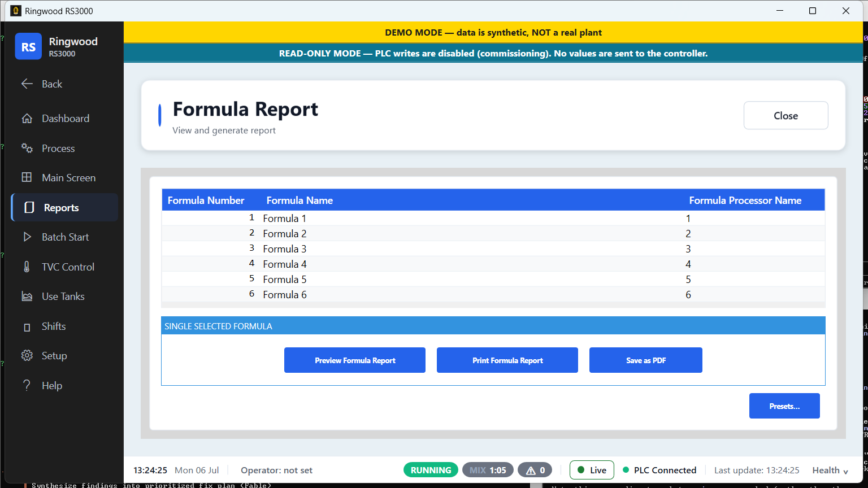Click Save as PDF button
868x488 pixels.
tap(646, 360)
